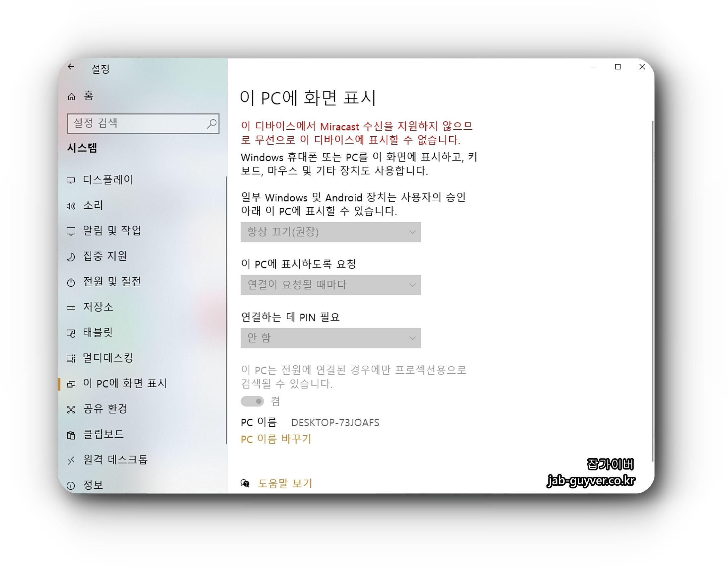
Task: Expand the 연결이 요청될 때마다 dropdown
Action: (330, 285)
